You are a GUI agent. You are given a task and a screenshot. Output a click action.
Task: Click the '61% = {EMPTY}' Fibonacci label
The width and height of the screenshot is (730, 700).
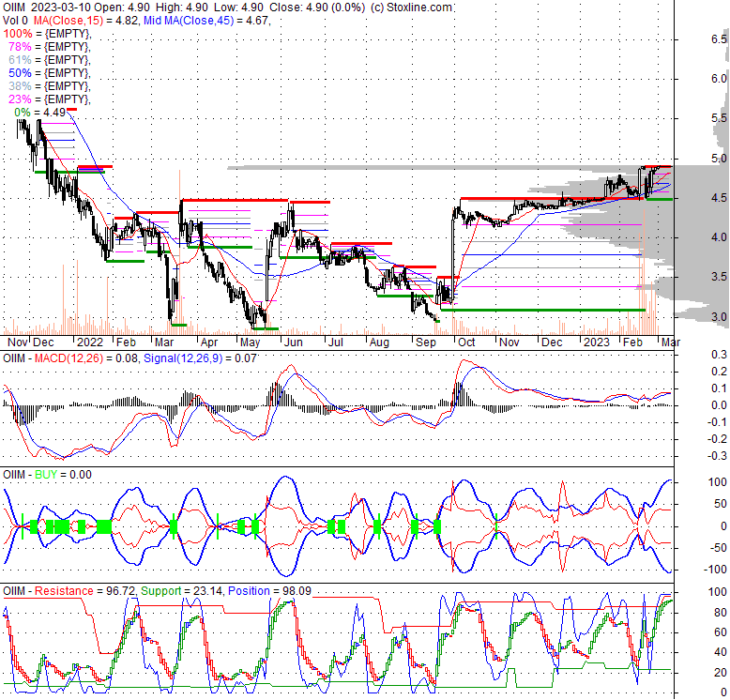pyautogui.click(x=50, y=59)
